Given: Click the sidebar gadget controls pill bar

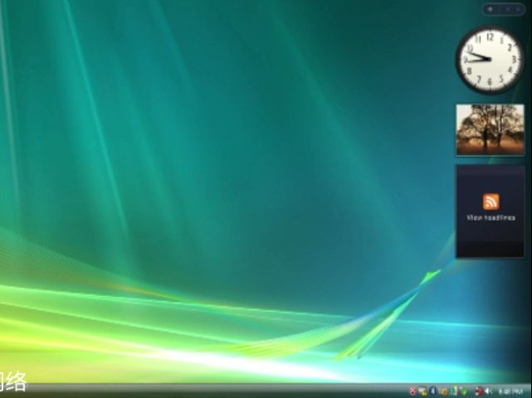Looking at the screenshot, I should [504, 9].
